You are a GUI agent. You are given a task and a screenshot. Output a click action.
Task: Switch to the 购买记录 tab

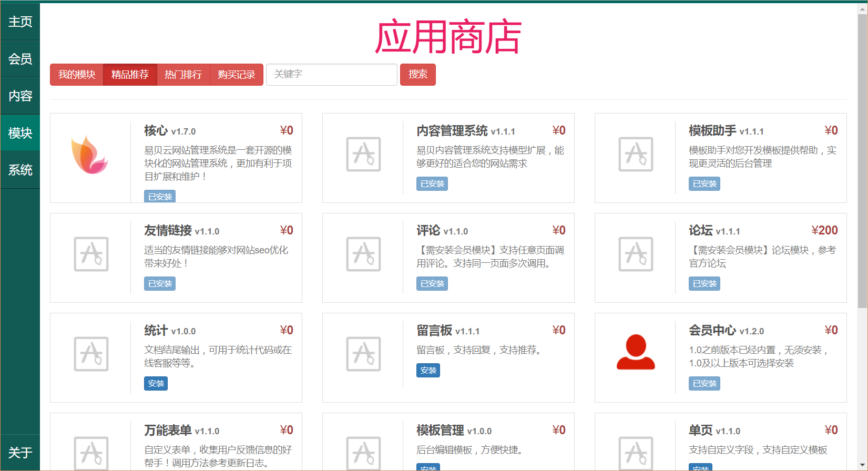(x=237, y=75)
